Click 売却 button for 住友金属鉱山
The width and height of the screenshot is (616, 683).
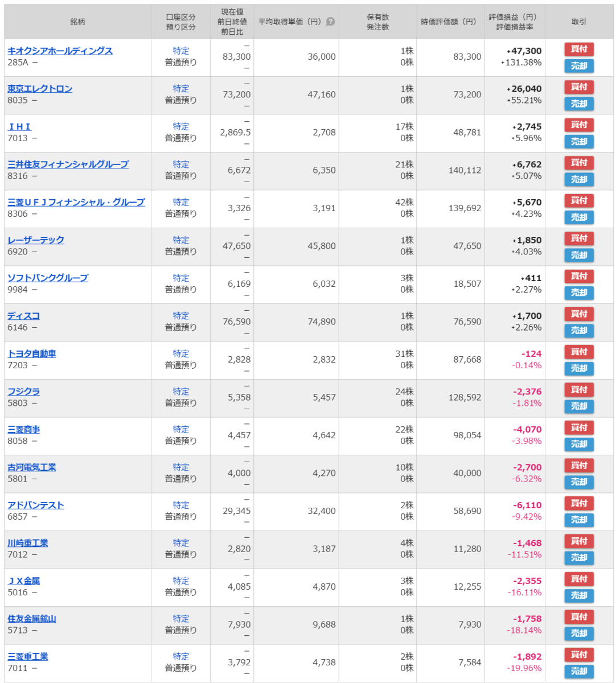point(579,633)
